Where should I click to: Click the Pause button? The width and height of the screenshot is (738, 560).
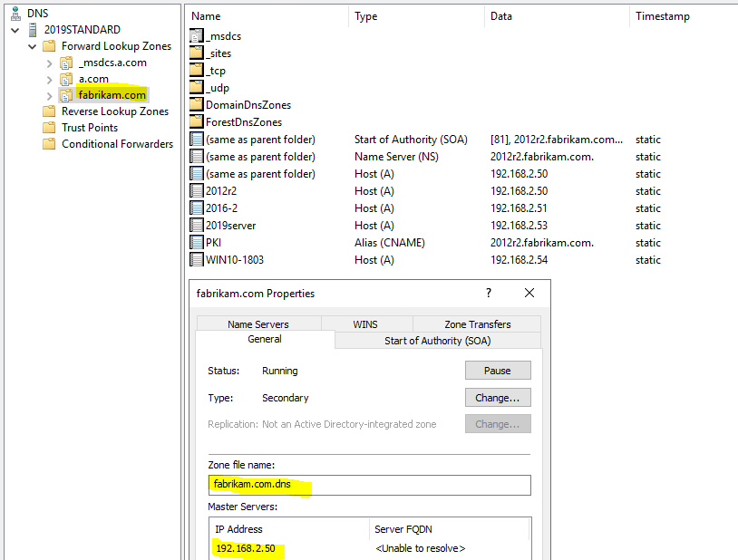pos(498,371)
